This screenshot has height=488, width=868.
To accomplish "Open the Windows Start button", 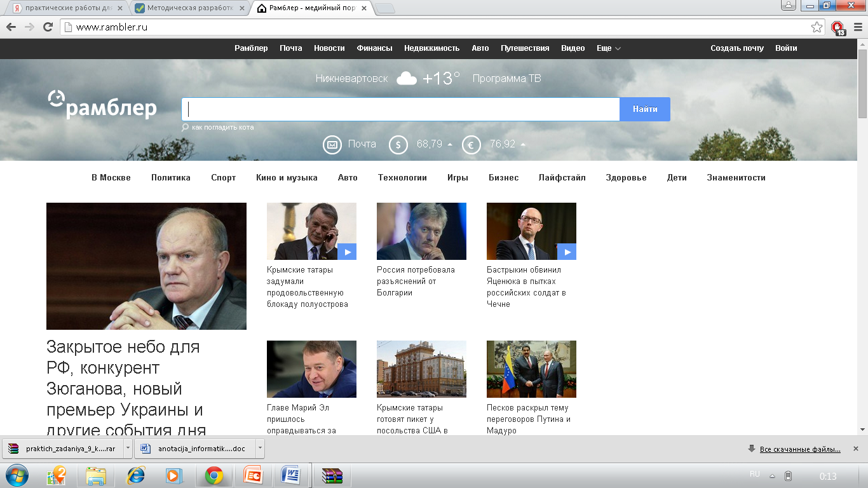I will pos(17,475).
